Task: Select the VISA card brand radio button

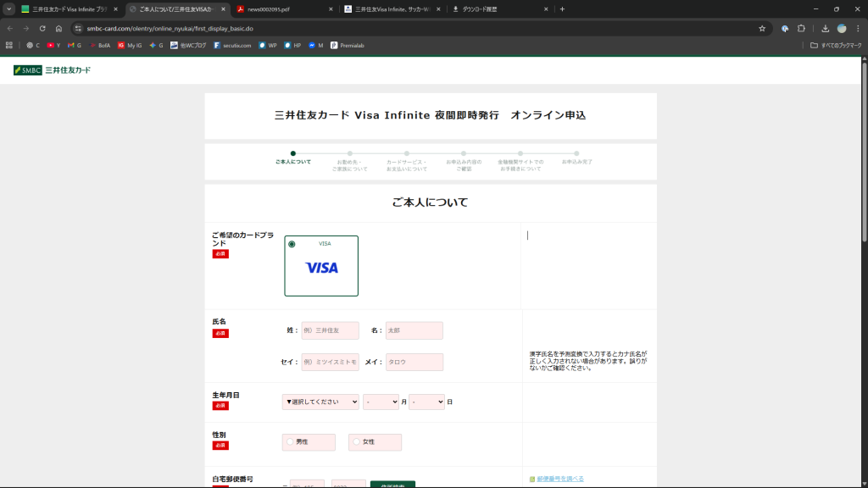Action: 292,244
